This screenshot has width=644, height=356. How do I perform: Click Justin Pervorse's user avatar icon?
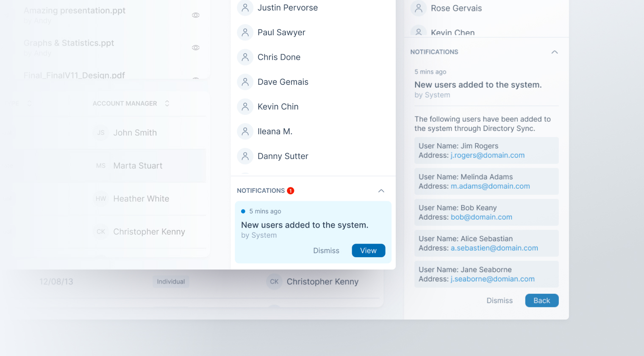pos(245,8)
